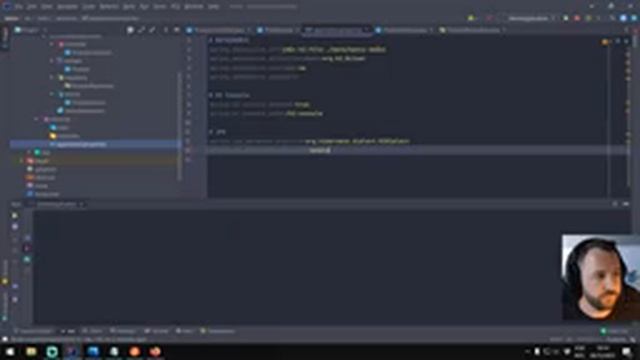
Task: Click the webcam overlay thumbnail
Action: pyautogui.click(x=600, y=277)
